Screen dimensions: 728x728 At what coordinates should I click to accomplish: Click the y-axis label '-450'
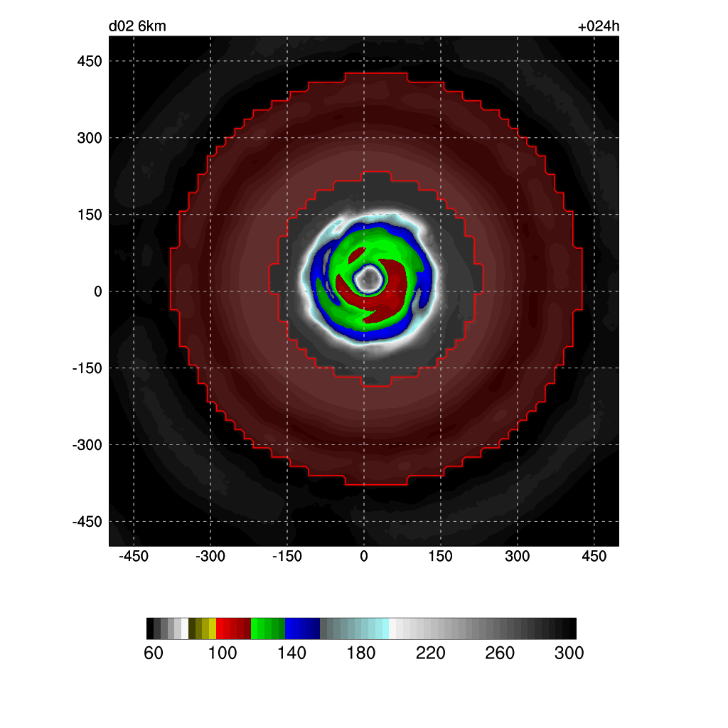pos(87,522)
